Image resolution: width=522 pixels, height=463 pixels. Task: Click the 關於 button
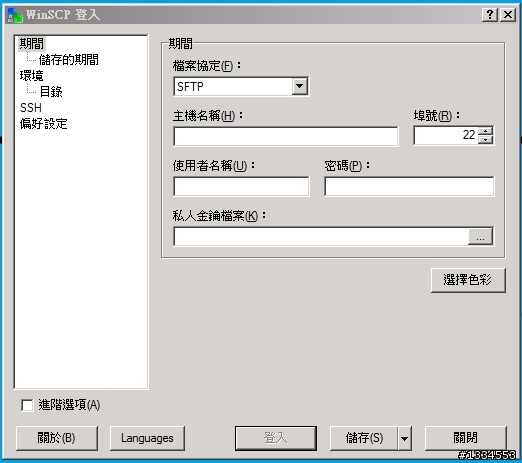point(57,438)
